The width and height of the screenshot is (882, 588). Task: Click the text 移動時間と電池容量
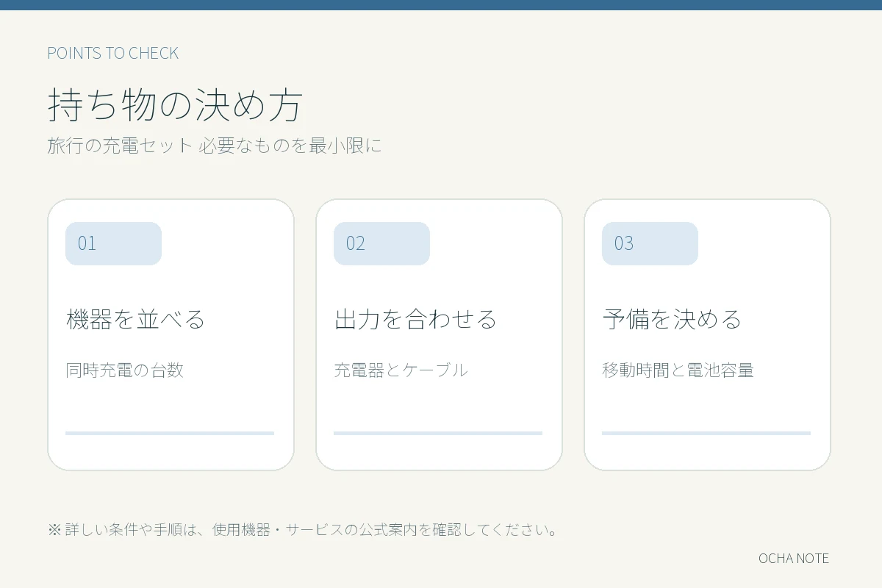678,370
